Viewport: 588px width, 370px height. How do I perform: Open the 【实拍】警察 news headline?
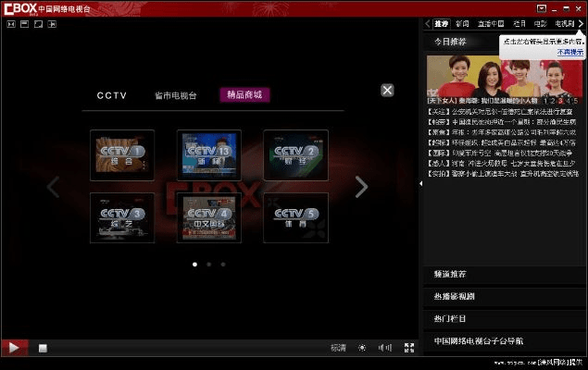503,173
